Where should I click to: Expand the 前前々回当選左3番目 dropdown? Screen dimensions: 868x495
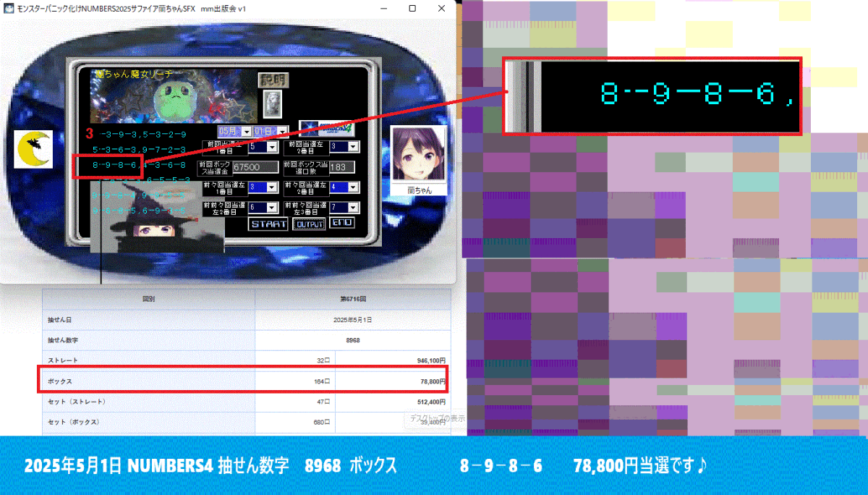(x=344, y=208)
